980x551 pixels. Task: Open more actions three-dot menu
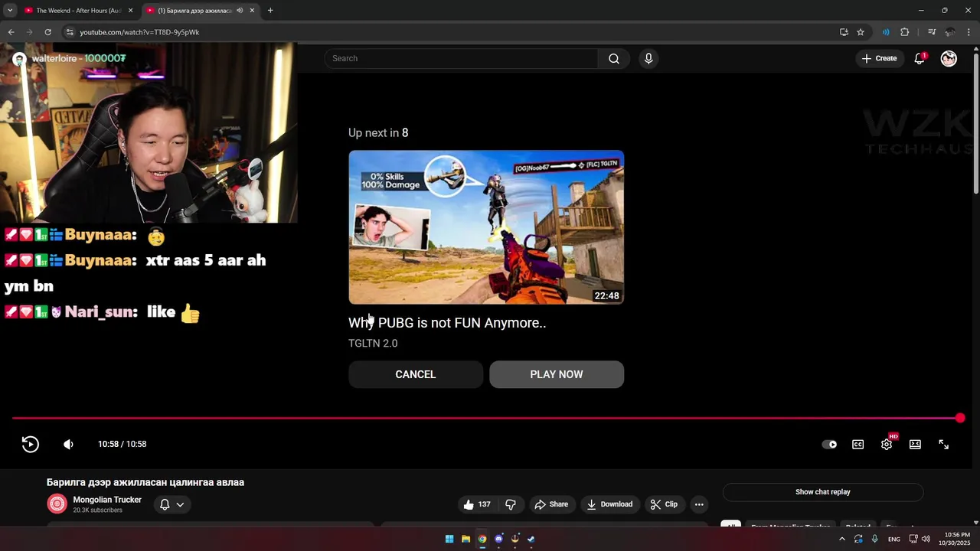click(698, 504)
